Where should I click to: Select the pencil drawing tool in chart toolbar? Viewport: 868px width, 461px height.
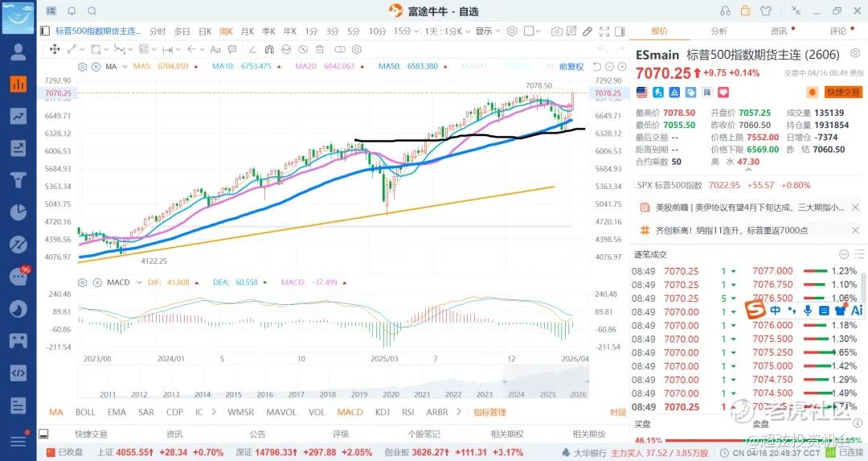point(588,31)
